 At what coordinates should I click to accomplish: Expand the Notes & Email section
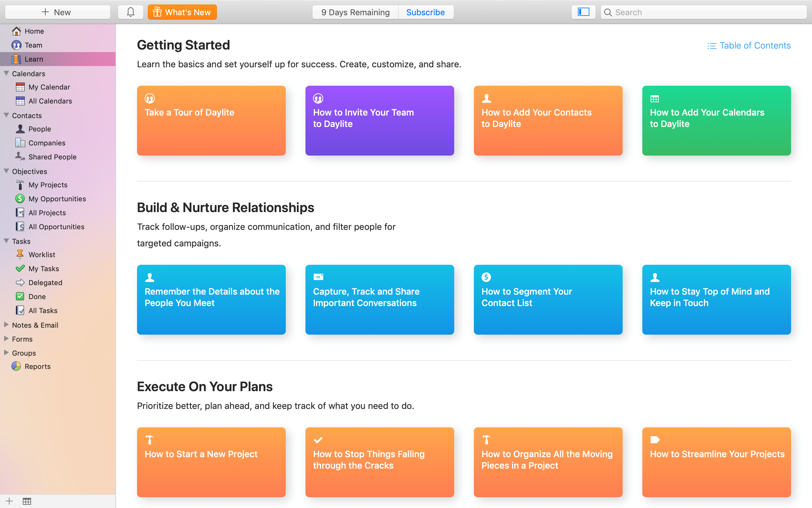[6, 324]
